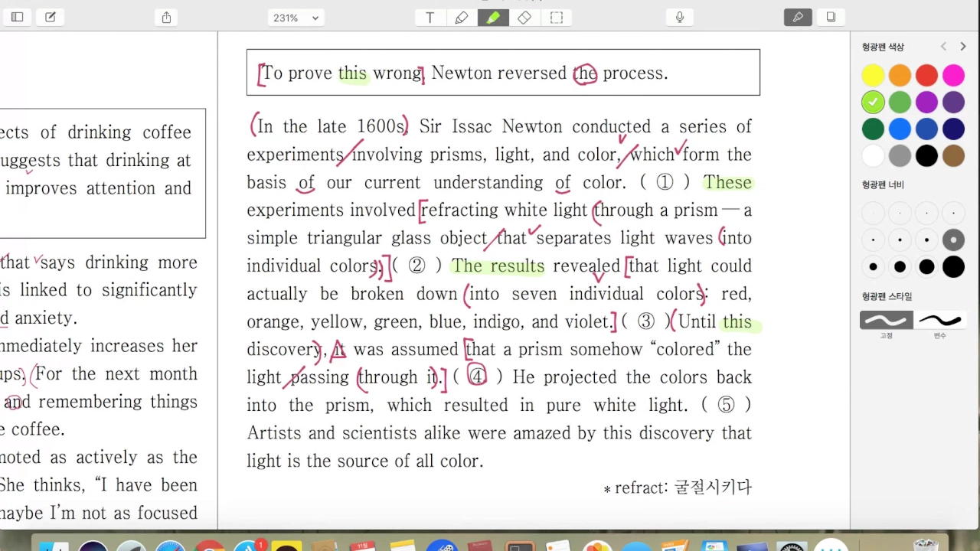The height and width of the screenshot is (551, 980).
Task: Toggle the sidebar panel button
Action: click(x=17, y=17)
